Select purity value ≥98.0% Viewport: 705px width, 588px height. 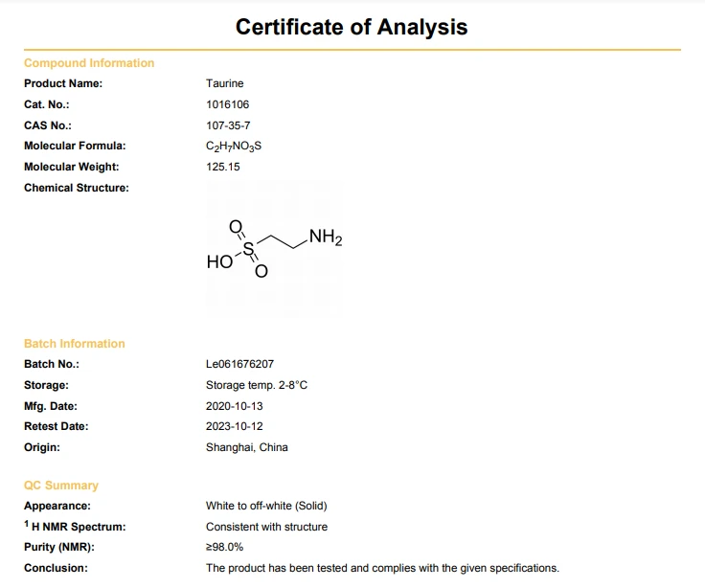[x=224, y=547]
